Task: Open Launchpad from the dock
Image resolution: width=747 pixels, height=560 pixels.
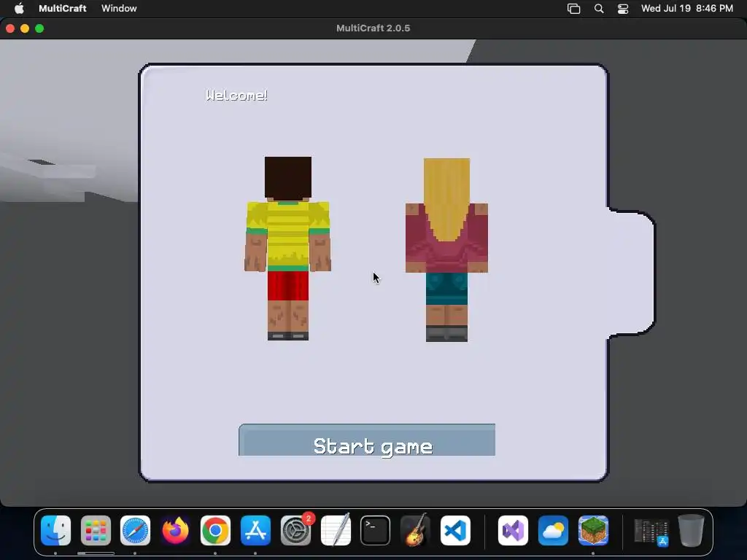Action: (x=96, y=531)
